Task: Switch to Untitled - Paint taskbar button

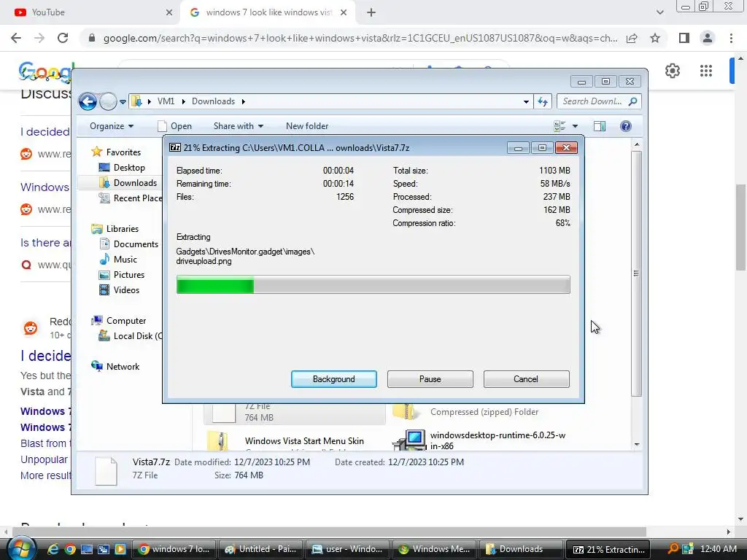Action: tap(260, 549)
